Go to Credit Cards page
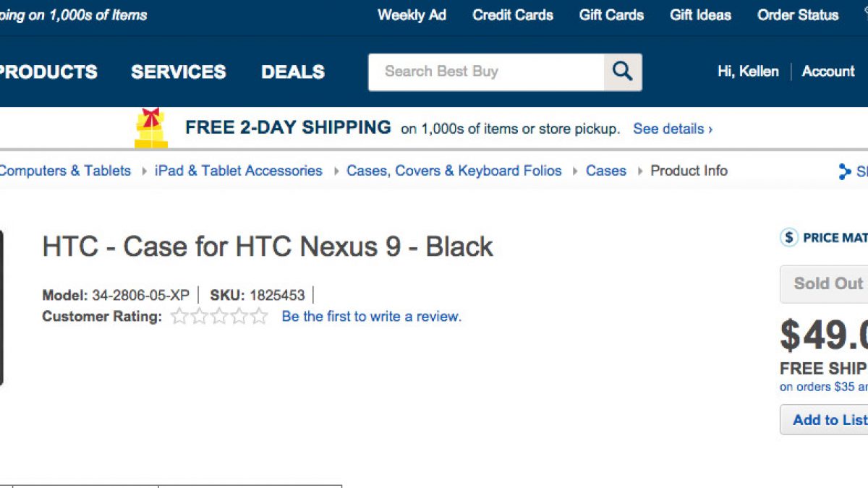Image resolution: width=868 pixels, height=488 pixels. pos(513,14)
